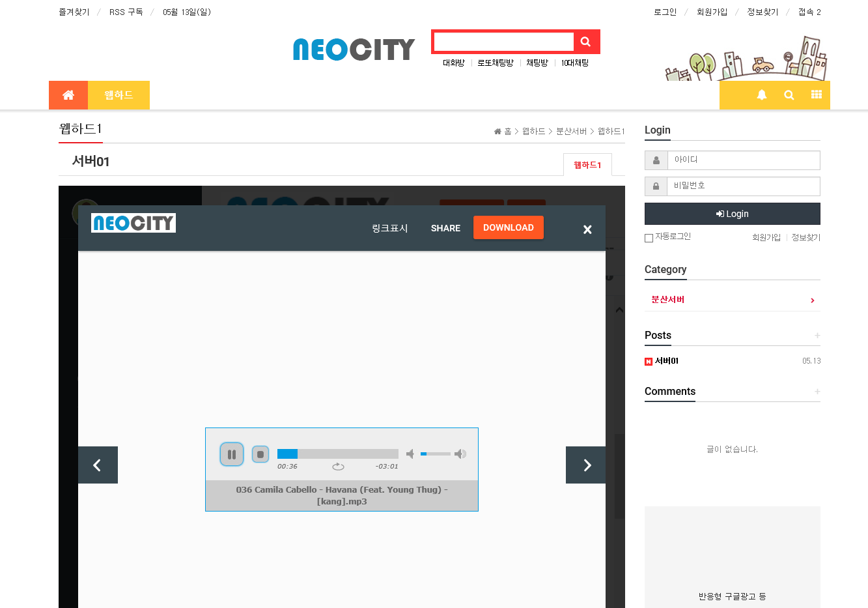Open 채팅방 link under search

tap(537, 63)
